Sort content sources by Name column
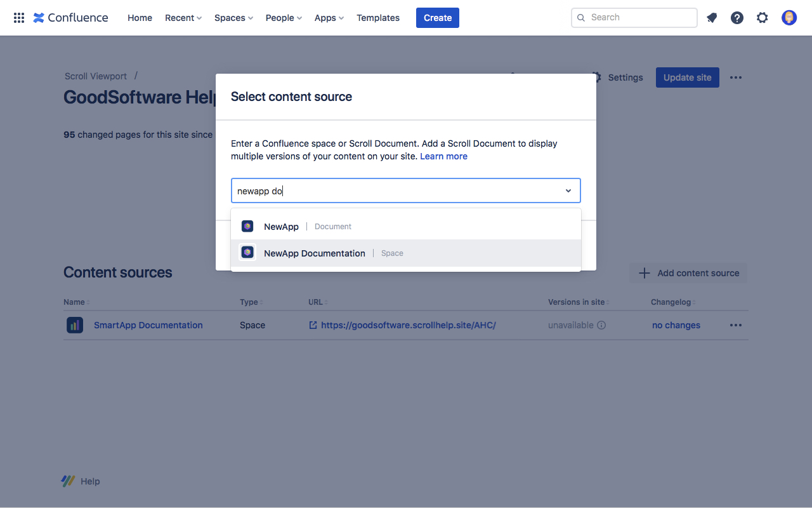Image resolution: width=812 pixels, height=508 pixels. [x=76, y=302]
